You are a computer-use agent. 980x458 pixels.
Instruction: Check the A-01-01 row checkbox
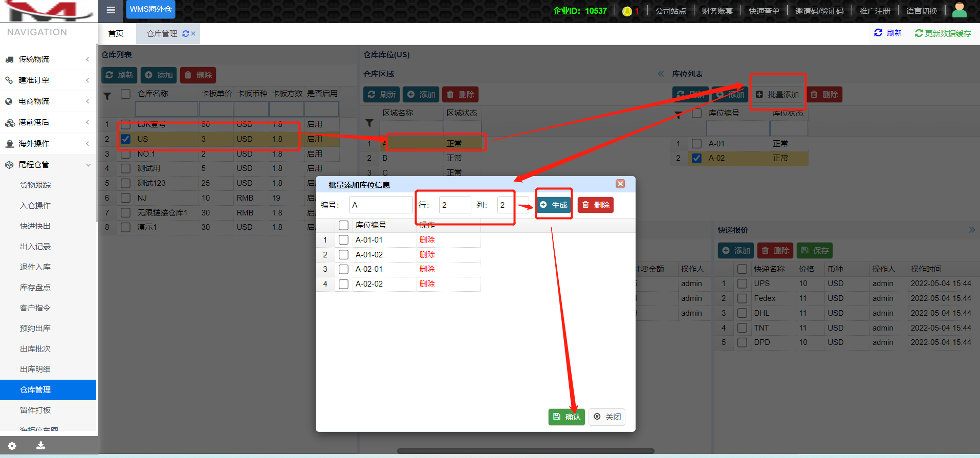[x=343, y=240]
